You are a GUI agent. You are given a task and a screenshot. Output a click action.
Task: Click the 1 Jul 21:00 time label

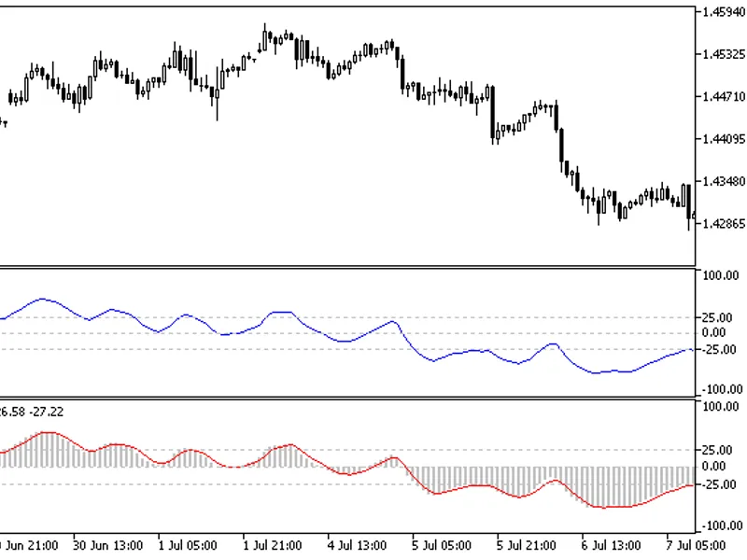273,545
